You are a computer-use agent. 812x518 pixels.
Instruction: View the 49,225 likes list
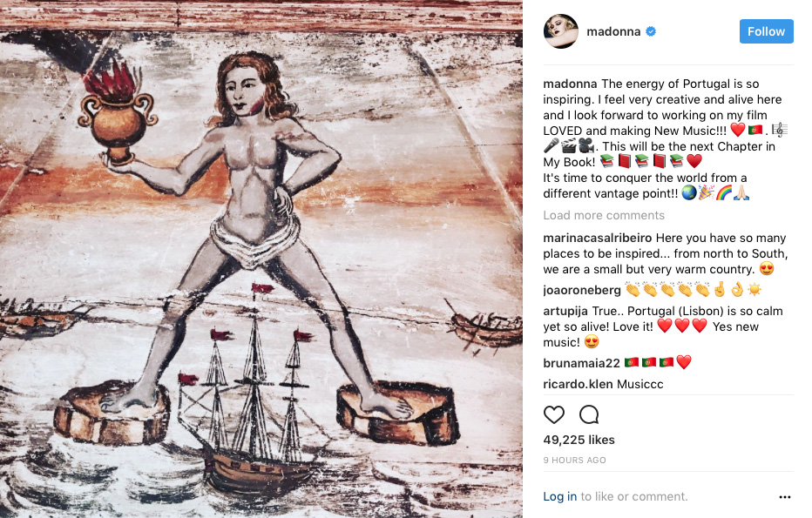pos(579,440)
